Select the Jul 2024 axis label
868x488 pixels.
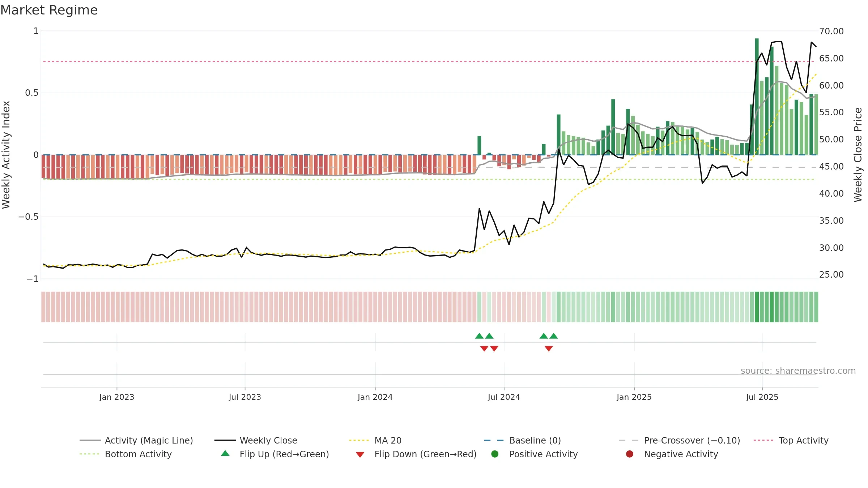click(504, 397)
